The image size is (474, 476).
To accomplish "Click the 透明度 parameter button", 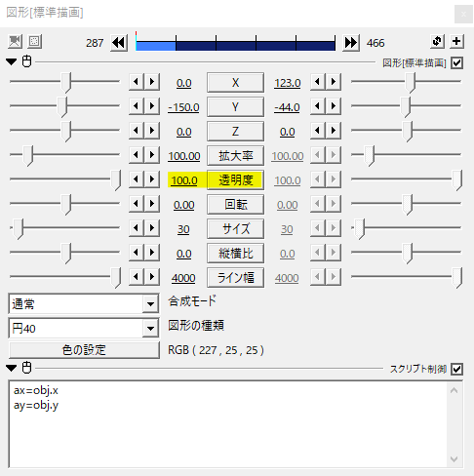I will (235, 179).
